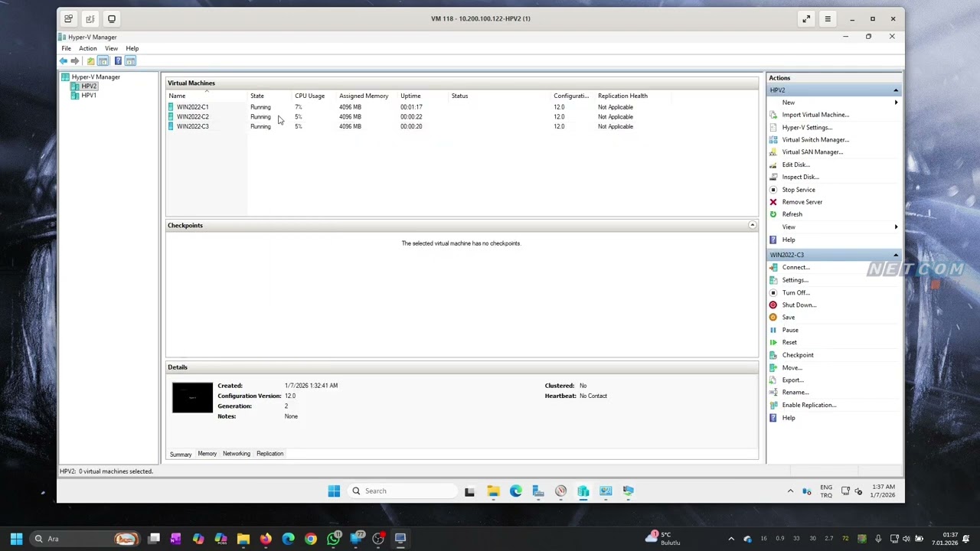The image size is (980, 551).
Task: Collapse the Checkpoints section
Action: pyautogui.click(x=752, y=225)
